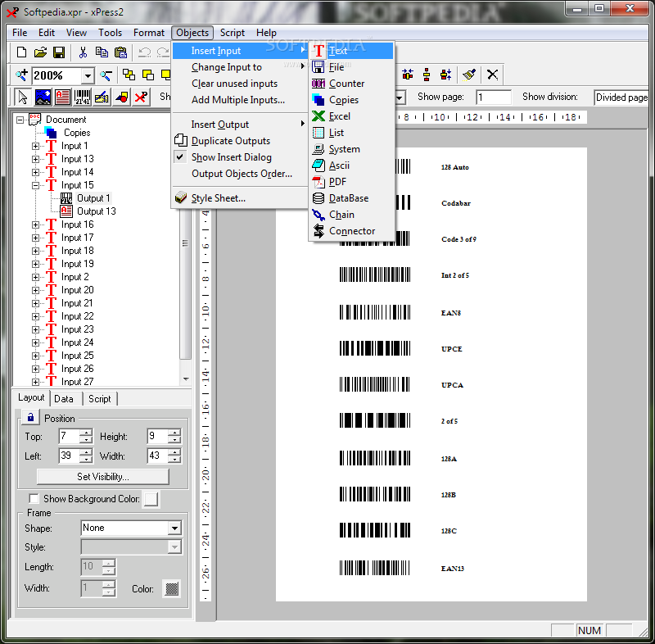Select Output 1 barcode in tree

[93, 198]
